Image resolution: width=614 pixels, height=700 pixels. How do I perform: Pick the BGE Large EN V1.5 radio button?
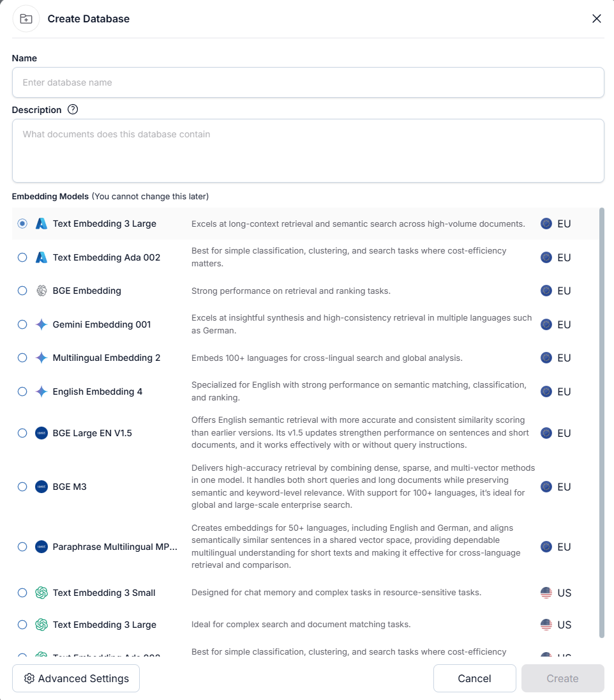[x=22, y=433]
